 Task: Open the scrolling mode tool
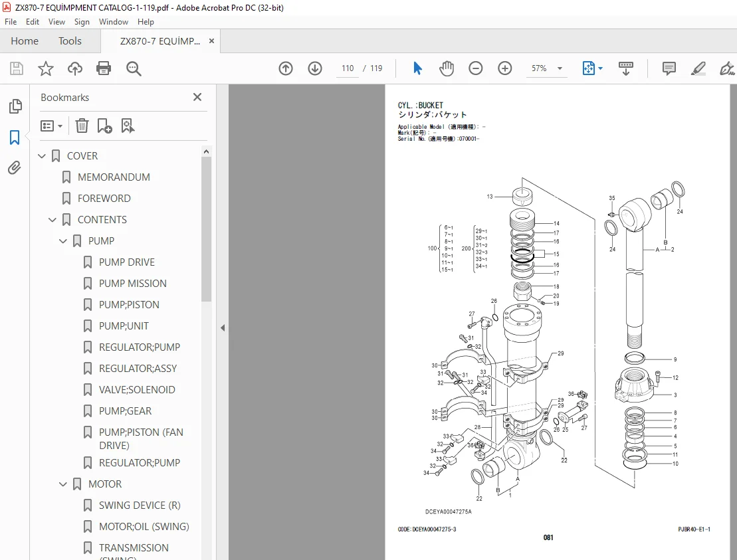click(x=625, y=68)
